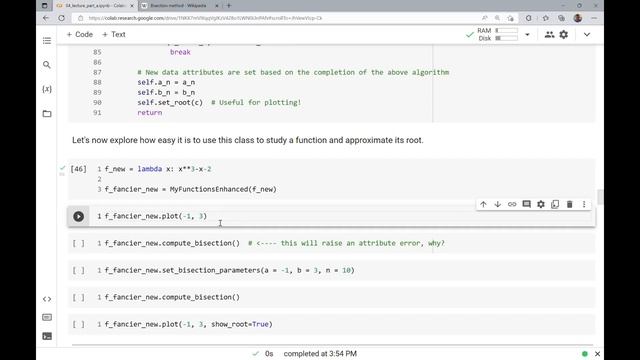This screenshot has width=640, height=360.
Task: Add a new Code cell
Action: (80, 35)
